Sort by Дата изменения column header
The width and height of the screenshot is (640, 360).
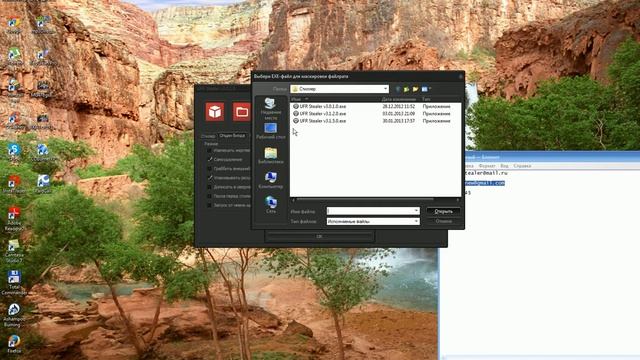click(398, 99)
